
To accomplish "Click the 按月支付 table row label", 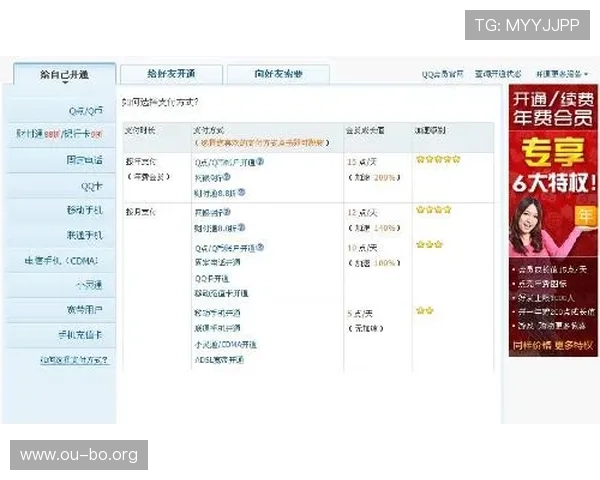I will [x=141, y=212].
